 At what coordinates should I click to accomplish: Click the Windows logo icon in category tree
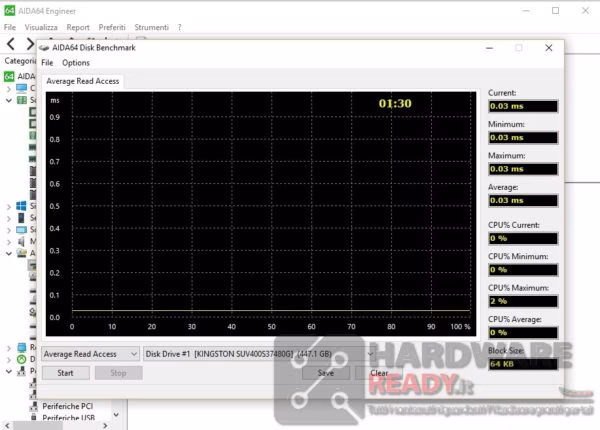[x=21, y=206]
